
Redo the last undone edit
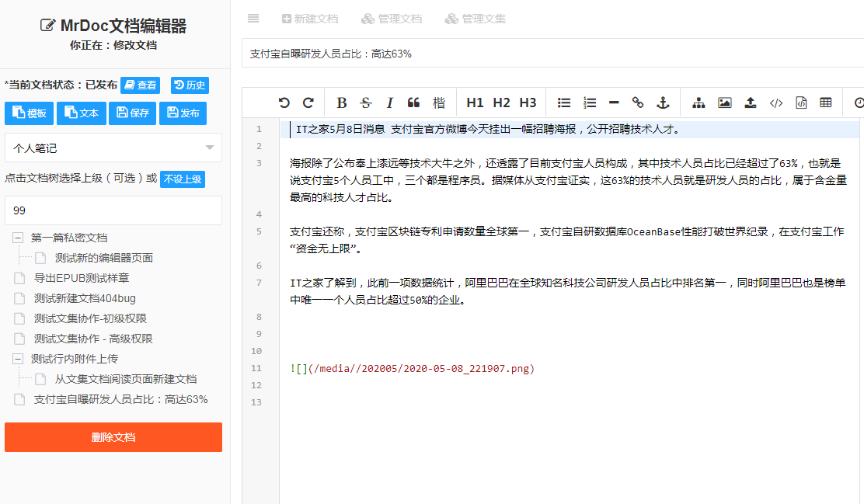pyautogui.click(x=308, y=103)
